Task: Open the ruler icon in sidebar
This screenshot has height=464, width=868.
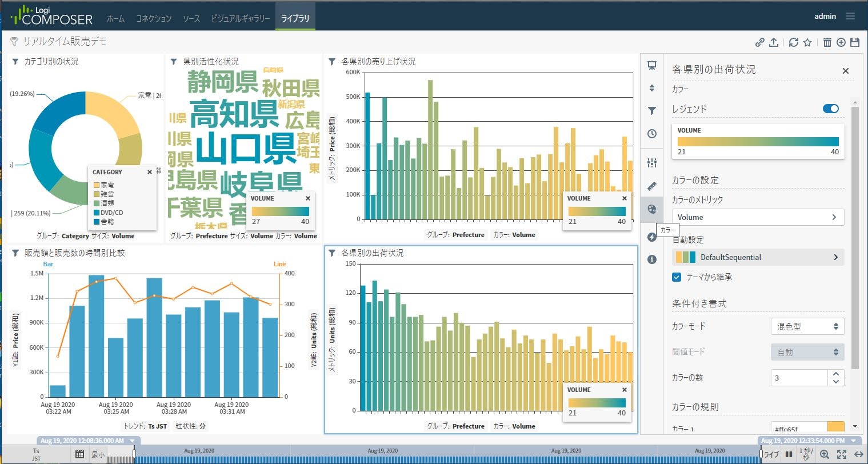Action: point(651,186)
